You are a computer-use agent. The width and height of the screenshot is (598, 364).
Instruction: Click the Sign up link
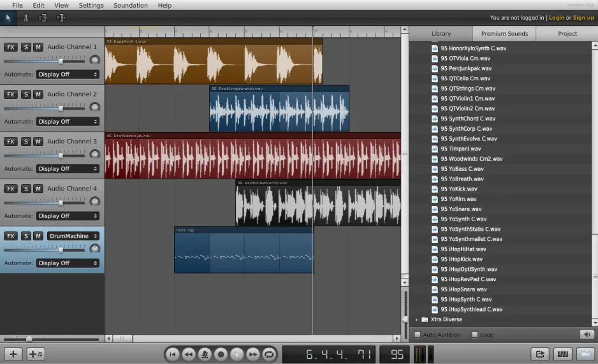click(x=583, y=18)
